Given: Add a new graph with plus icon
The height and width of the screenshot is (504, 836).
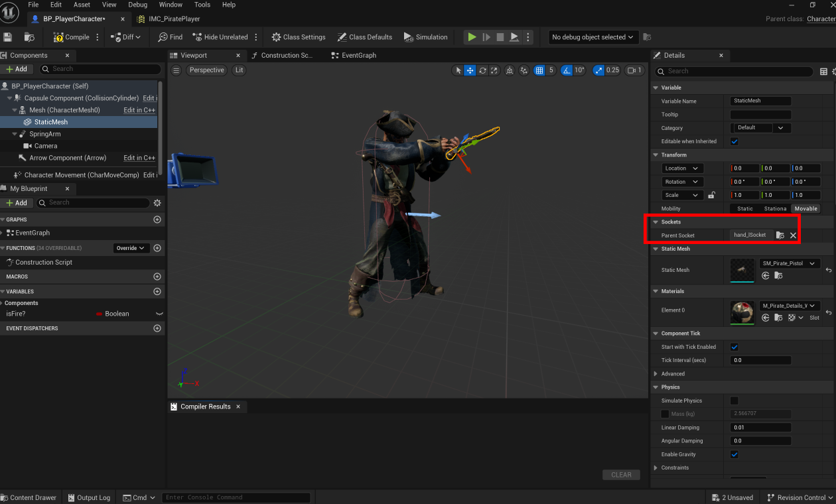Looking at the screenshot, I should pyautogui.click(x=157, y=220).
